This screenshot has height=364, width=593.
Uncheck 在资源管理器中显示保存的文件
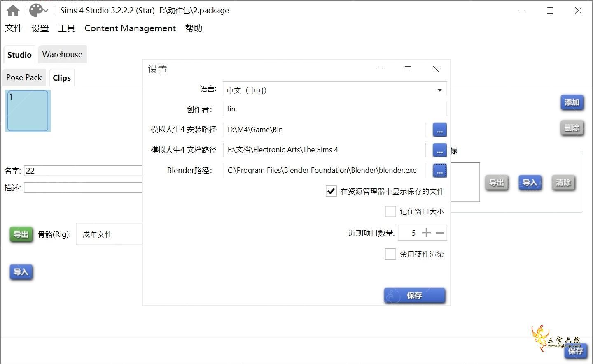tap(331, 191)
